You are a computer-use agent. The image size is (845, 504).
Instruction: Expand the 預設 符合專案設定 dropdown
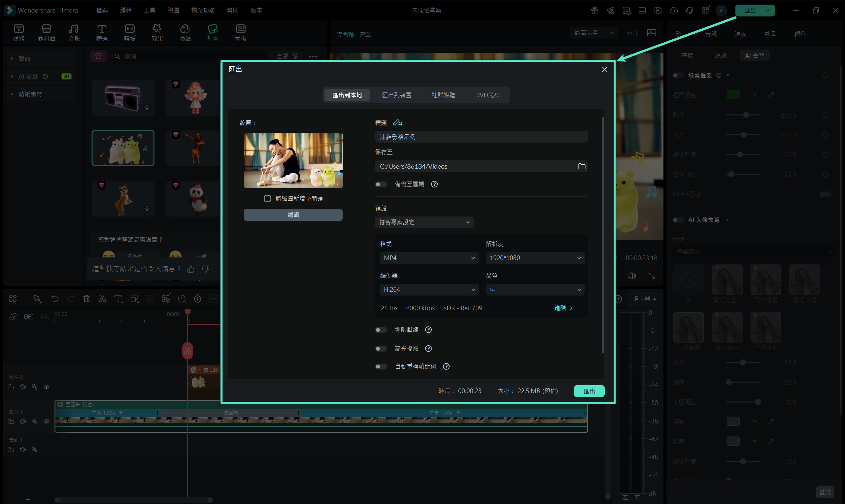click(x=424, y=222)
